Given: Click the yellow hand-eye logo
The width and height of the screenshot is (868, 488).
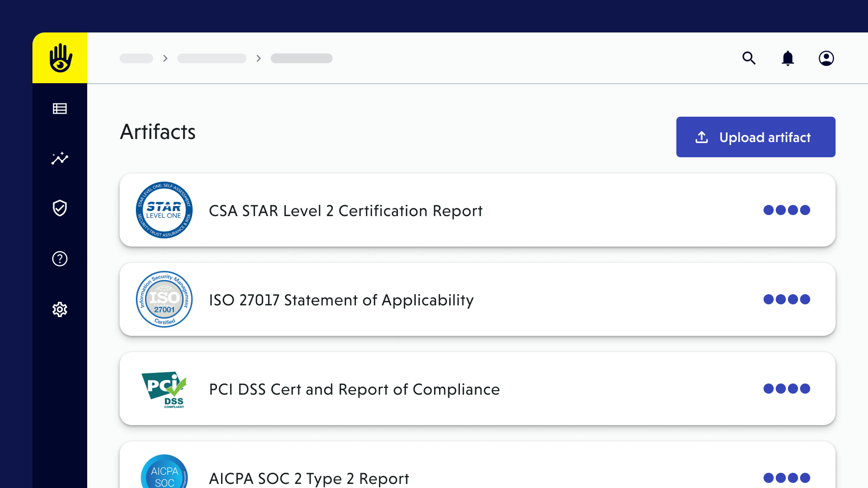Looking at the screenshot, I should point(60,58).
